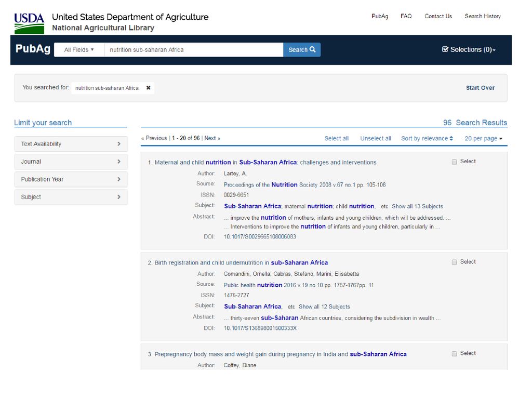Screen dimensions: 532x399
Task: Click DOI 10.1017/S0029665108006083
Action: click(x=260, y=237)
